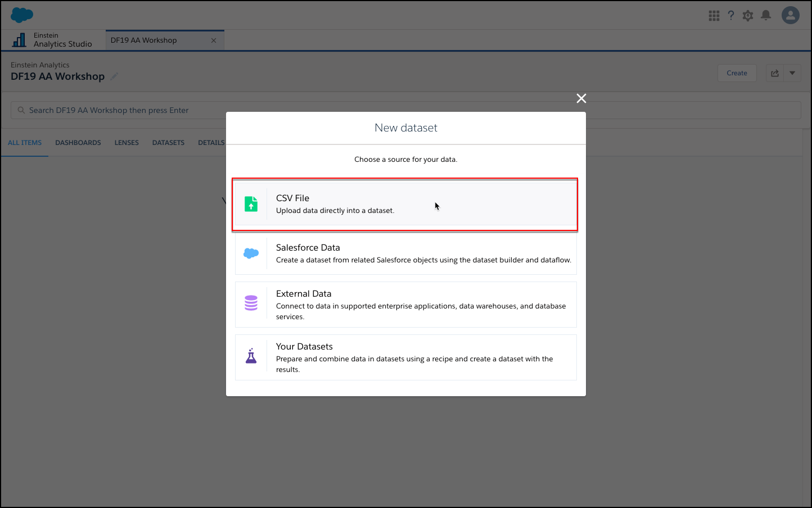This screenshot has width=812, height=508.
Task: Close the New dataset dialog
Action: (x=581, y=98)
